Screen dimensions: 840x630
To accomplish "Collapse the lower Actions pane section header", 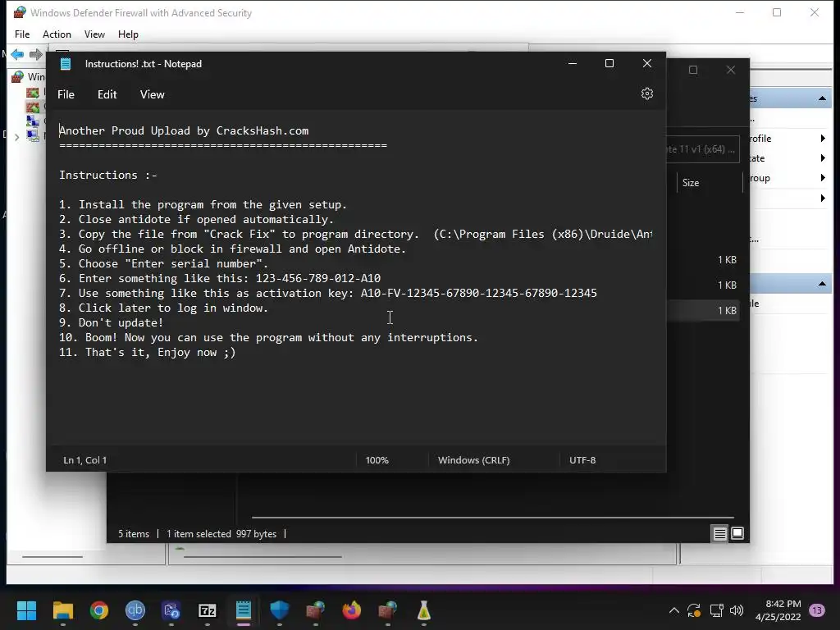I will coord(822,284).
